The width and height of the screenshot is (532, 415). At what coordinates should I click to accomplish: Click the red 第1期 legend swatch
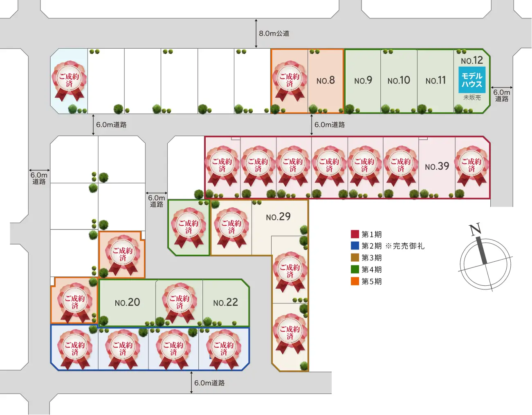[x=355, y=234]
